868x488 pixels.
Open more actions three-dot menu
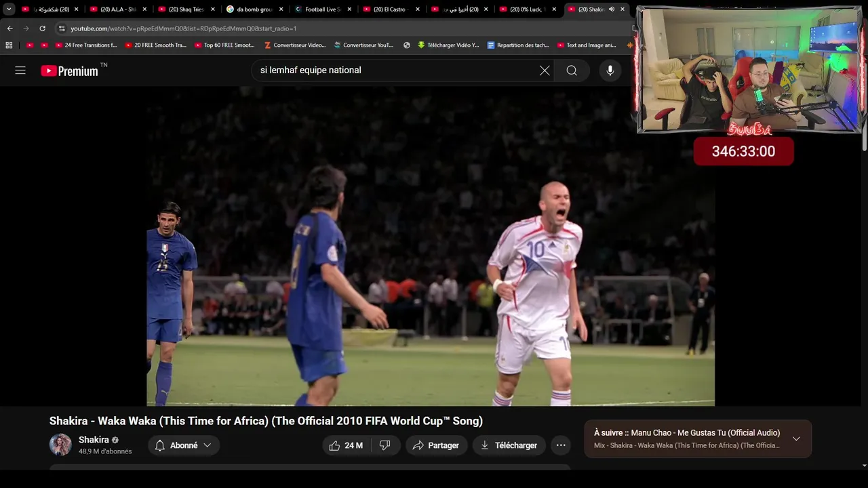click(561, 445)
